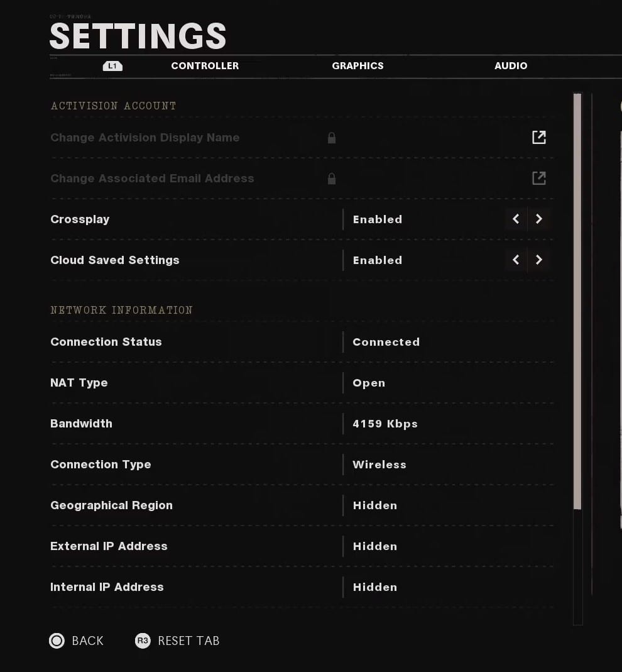
Task: Click the R3 icon for Reset Tab
Action: click(143, 641)
